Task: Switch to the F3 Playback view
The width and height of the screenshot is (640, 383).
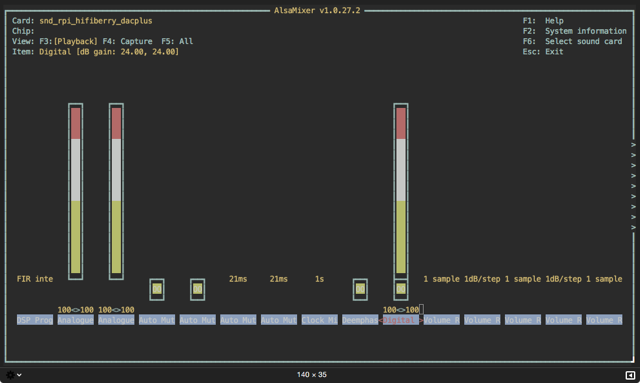Action: tap(68, 41)
